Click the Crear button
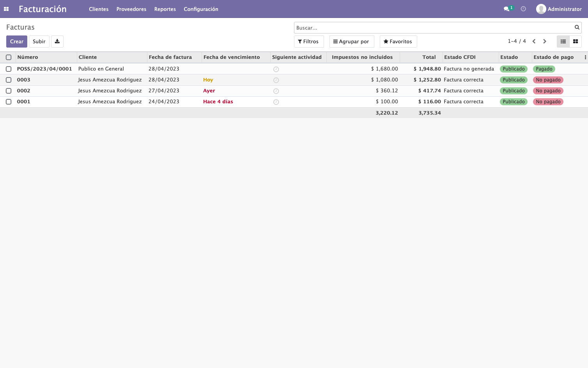The width and height of the screenshot is (588, 368). 17,41
